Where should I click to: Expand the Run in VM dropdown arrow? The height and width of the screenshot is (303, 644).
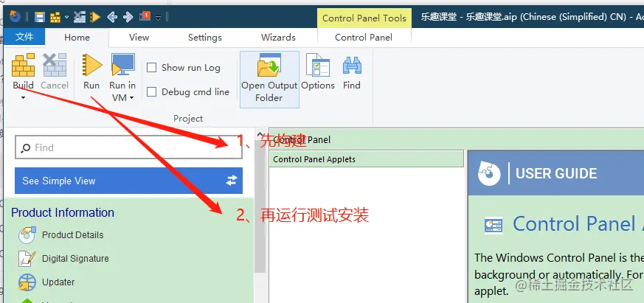pos(131,98)
